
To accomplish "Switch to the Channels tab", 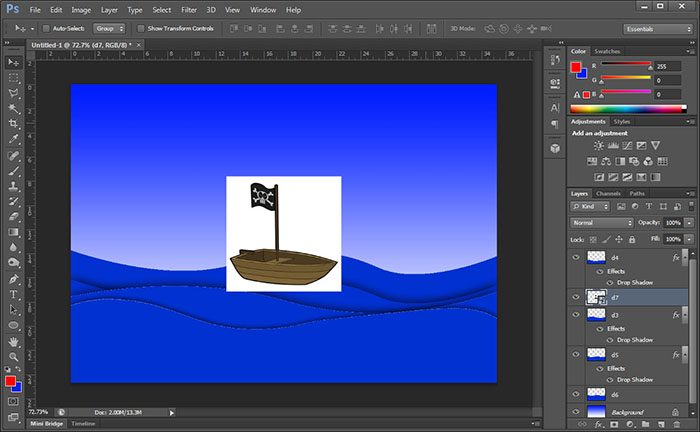I will [x=608, y=193].
